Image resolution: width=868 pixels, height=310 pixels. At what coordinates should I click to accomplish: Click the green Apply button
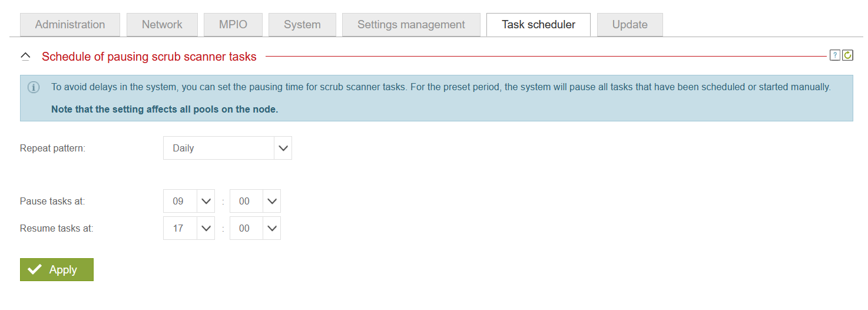(x=57, y=269)
